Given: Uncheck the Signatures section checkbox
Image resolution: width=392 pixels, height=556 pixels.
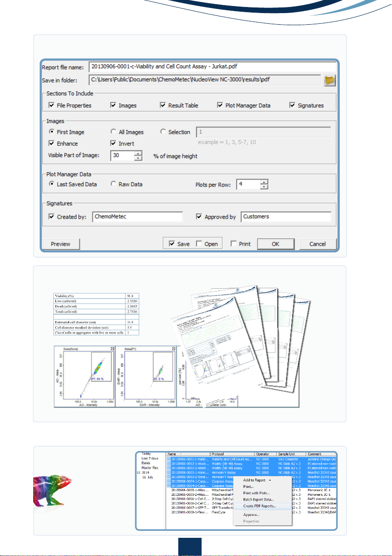Looking at the screenshot, I should pos(292,105).
